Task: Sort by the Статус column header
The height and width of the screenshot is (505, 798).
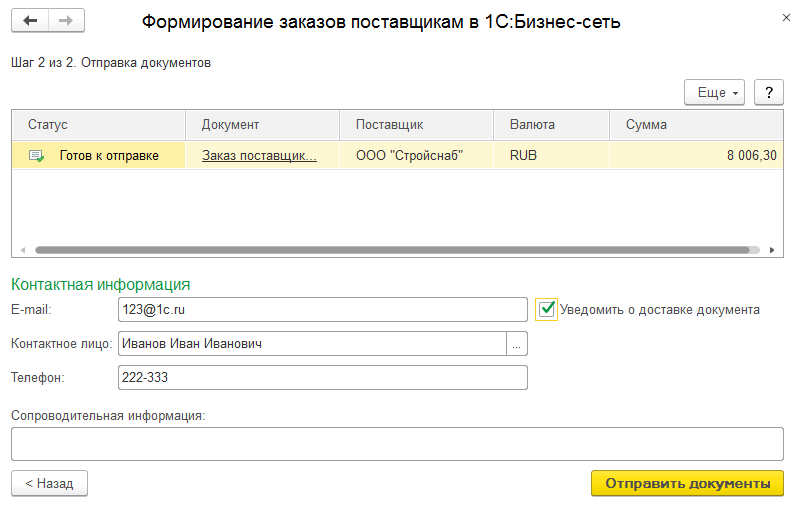Action: coord(98,125)
